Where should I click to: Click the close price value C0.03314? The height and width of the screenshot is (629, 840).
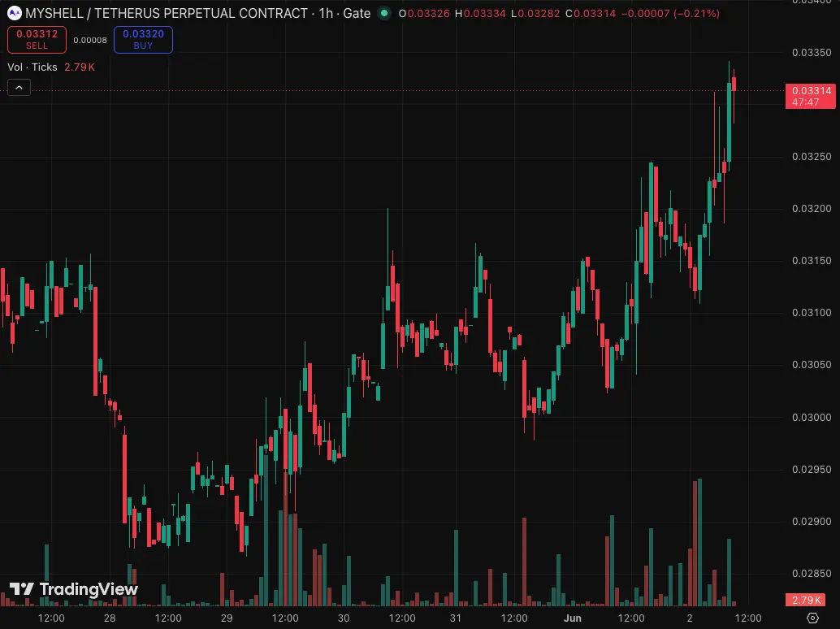click(x=591, y=13)
